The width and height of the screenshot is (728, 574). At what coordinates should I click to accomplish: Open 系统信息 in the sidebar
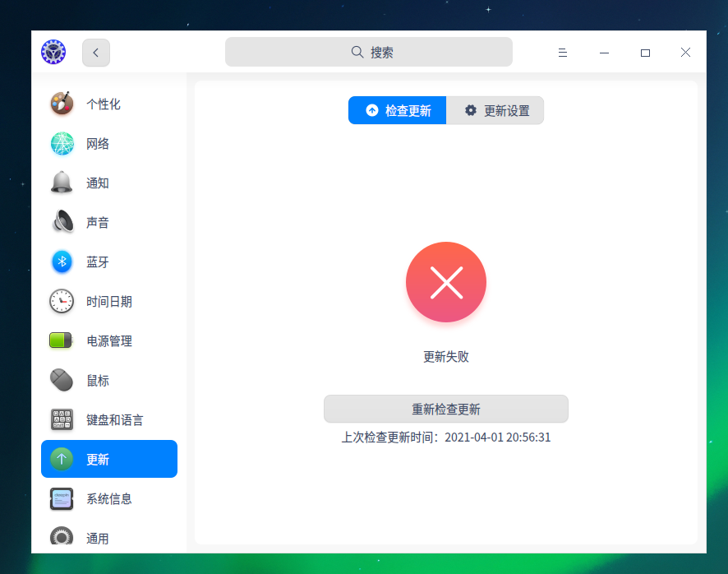coord(109,498)
